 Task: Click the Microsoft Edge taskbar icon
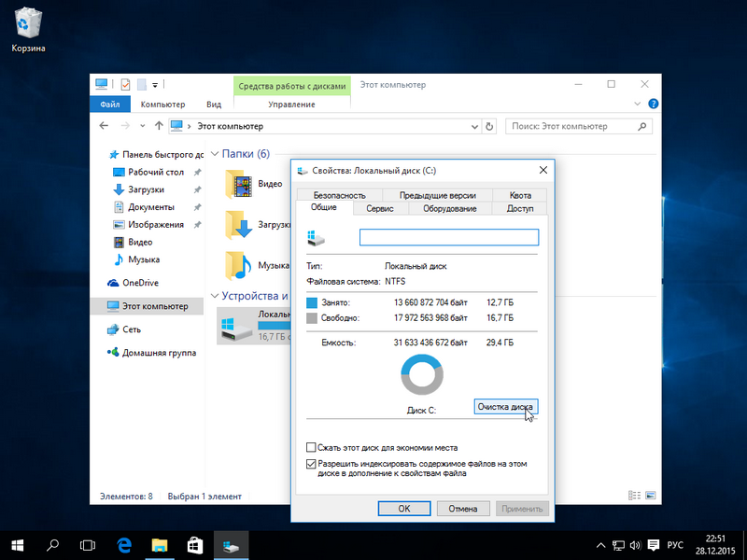(x=124, y=543)
